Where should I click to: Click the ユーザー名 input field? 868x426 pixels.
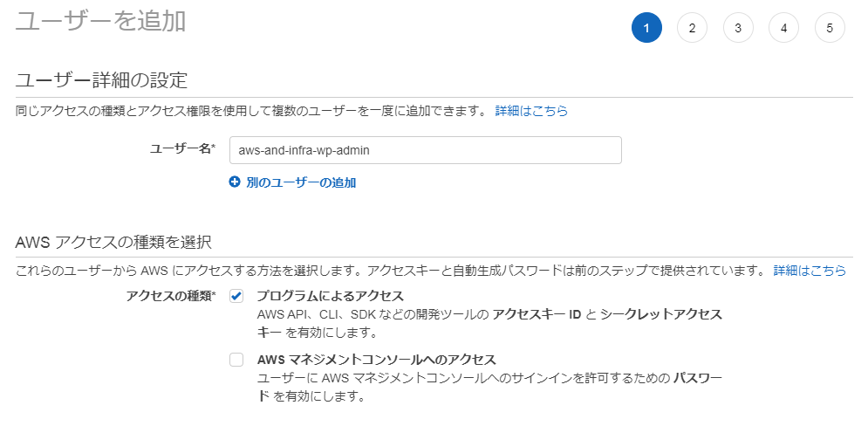[x=425, y=150]
